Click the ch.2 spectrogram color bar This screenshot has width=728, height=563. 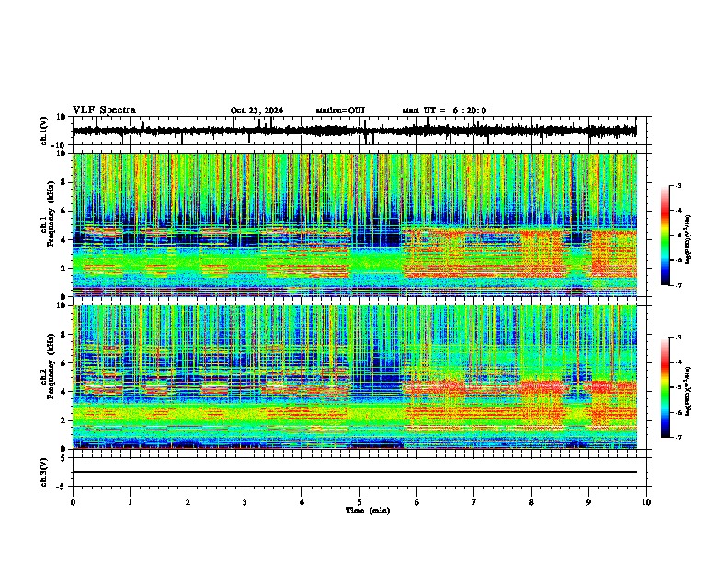665,387
